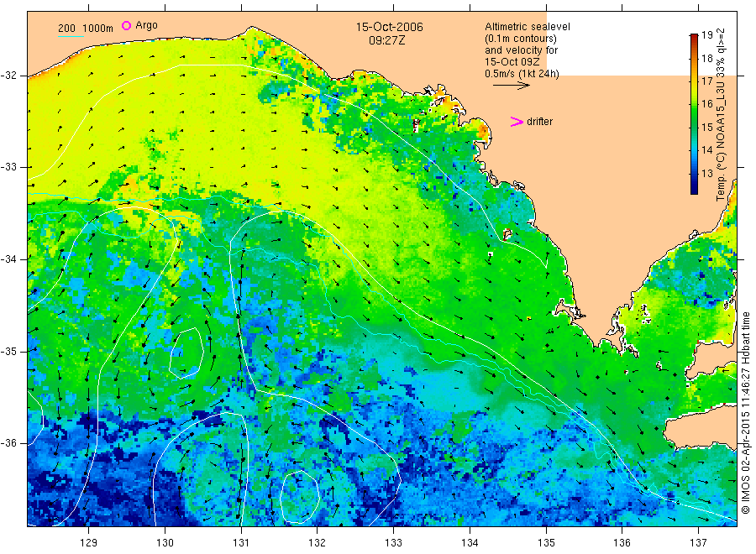This screenshot has height=554, width=756.
Task: Click the colorbar label 14
Action: (706, 149)
